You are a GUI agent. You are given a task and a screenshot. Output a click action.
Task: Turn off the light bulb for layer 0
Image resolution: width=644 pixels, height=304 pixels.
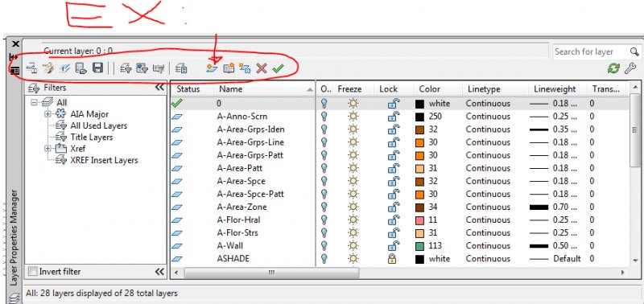click(324, 104)
